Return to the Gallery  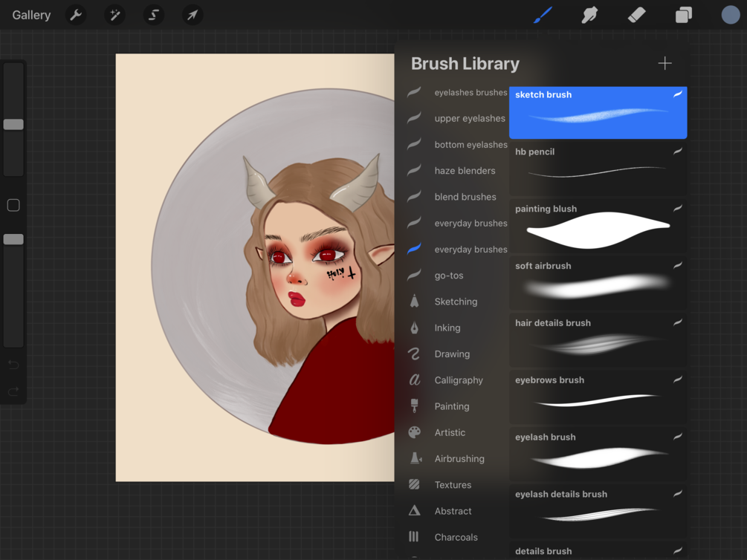coord(30,14)
